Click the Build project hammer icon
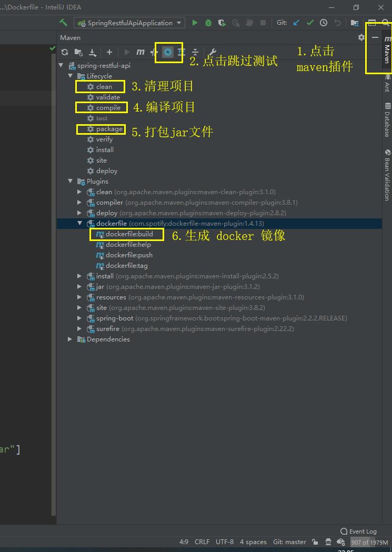The height and width of the screenshot is (552, 392). tap(63, 23)
